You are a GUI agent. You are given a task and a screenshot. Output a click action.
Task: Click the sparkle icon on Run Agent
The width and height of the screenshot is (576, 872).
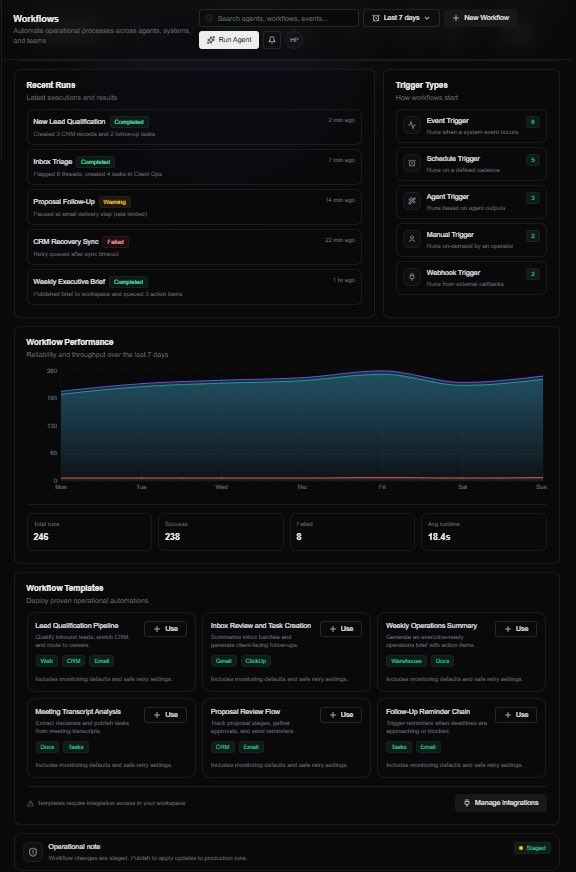click(211, 40)
